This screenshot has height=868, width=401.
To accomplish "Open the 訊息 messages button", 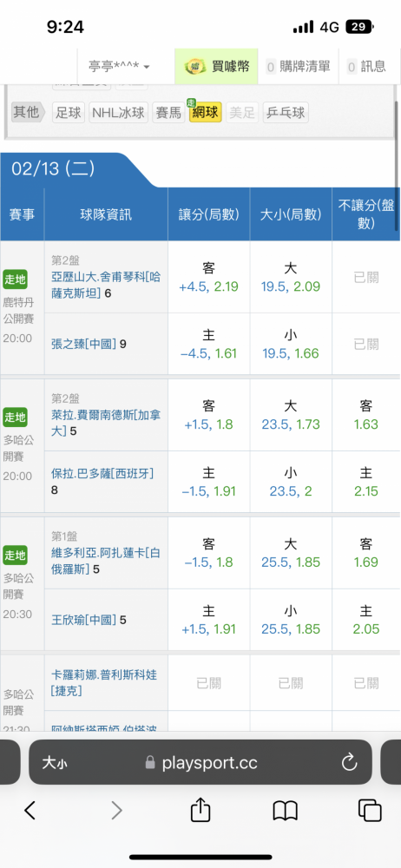I will pos(367,67).
